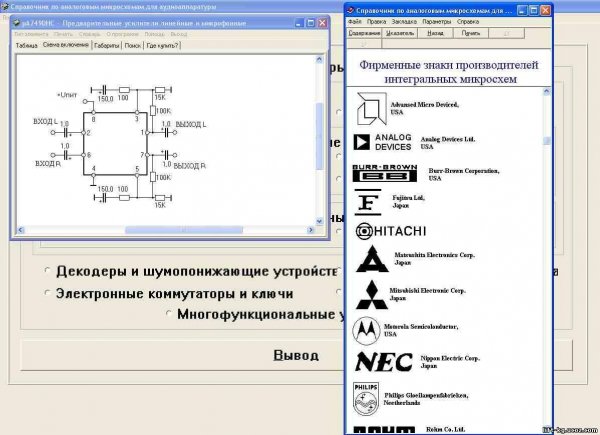Click the Analog Devices logo

pos(382,142)
